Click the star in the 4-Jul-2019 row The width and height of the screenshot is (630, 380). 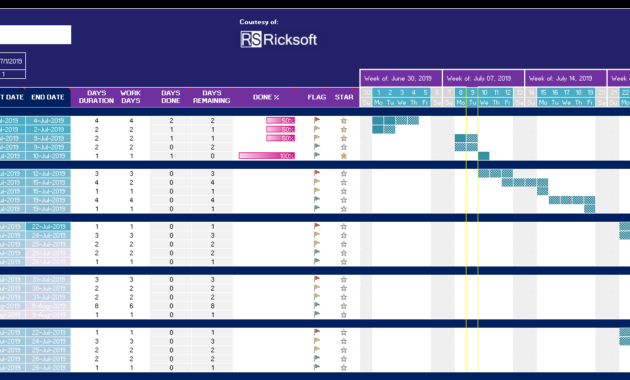click(344, 120)
